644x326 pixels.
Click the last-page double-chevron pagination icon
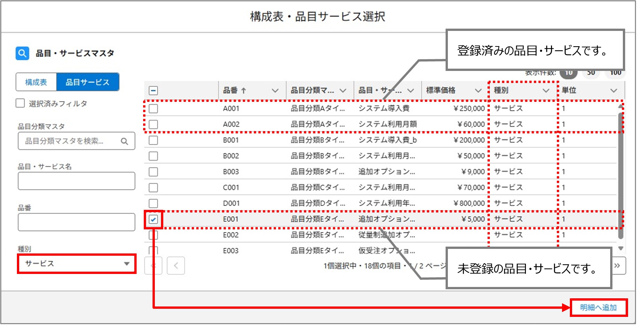click(x=617, y=265)
